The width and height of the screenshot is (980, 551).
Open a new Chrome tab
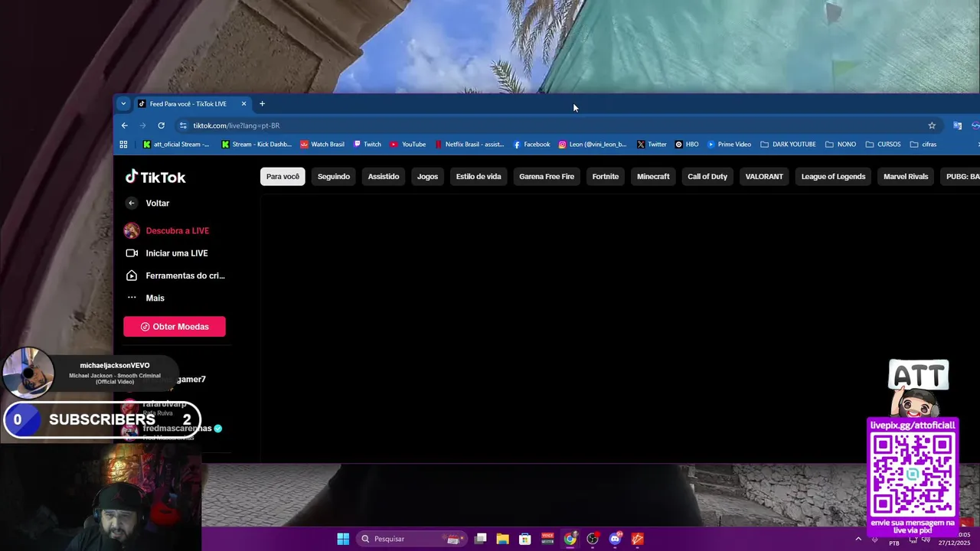262,104
